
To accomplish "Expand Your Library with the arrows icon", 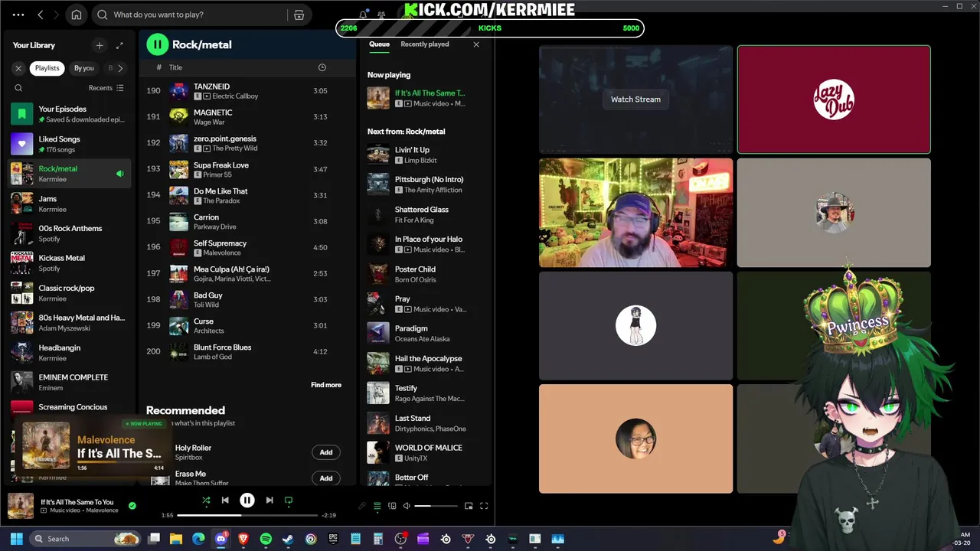I will 119,45.
